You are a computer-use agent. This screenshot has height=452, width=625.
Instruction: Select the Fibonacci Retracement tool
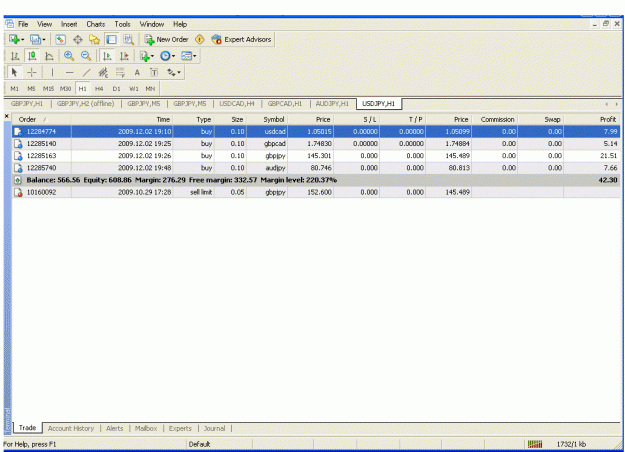120,72
